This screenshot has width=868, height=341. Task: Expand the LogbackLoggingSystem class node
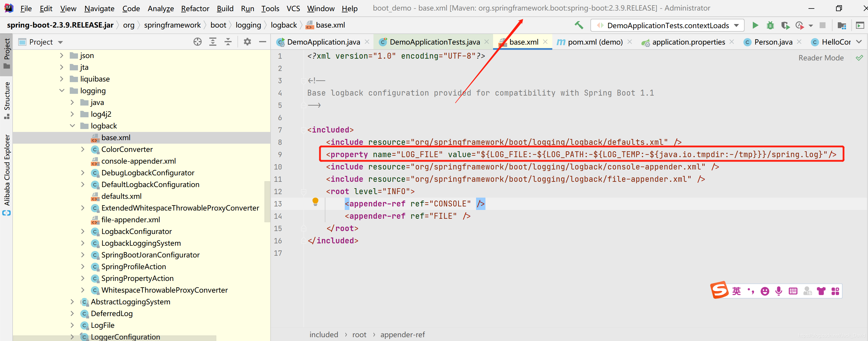[83, 243]
